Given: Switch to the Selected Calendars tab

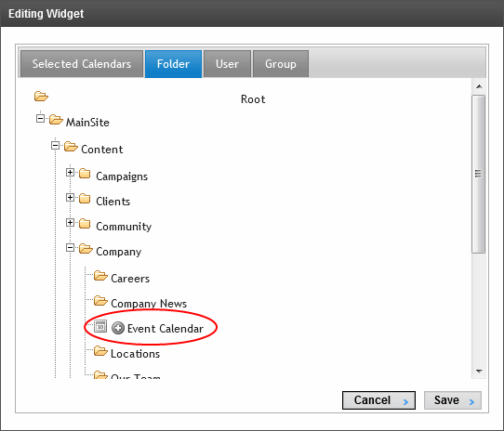Looking at the screenshot, I should tap(82, 63).
